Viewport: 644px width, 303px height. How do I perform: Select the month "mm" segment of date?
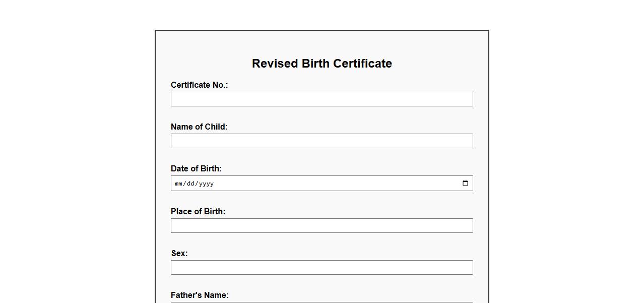pyautogui.click(x=178, y=184)
